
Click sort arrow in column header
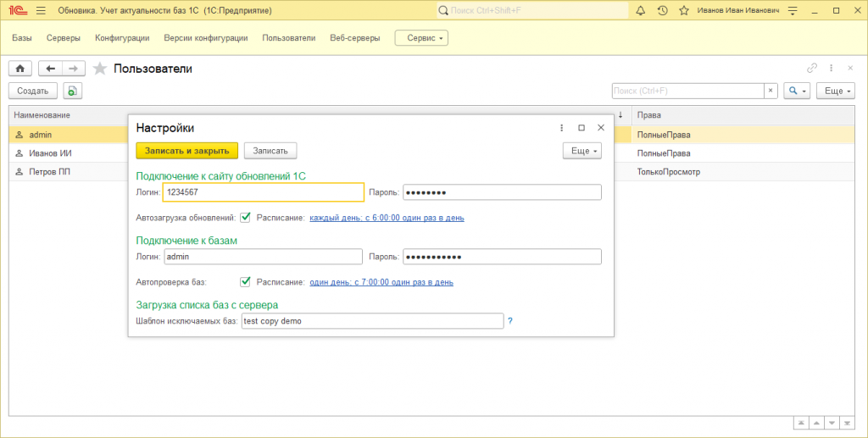[x=620, y=115]
